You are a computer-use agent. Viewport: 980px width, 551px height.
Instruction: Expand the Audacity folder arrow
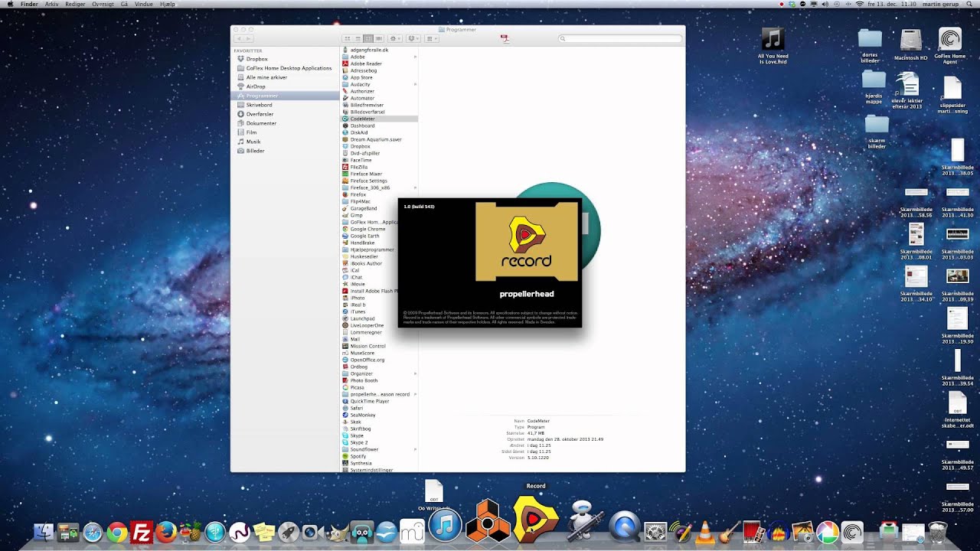click(415, 84)
